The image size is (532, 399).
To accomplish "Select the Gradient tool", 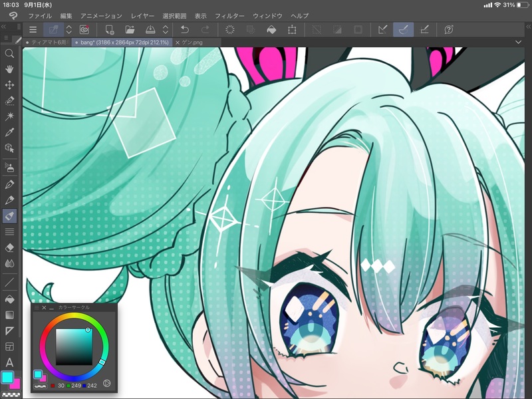I will (9, 315).
